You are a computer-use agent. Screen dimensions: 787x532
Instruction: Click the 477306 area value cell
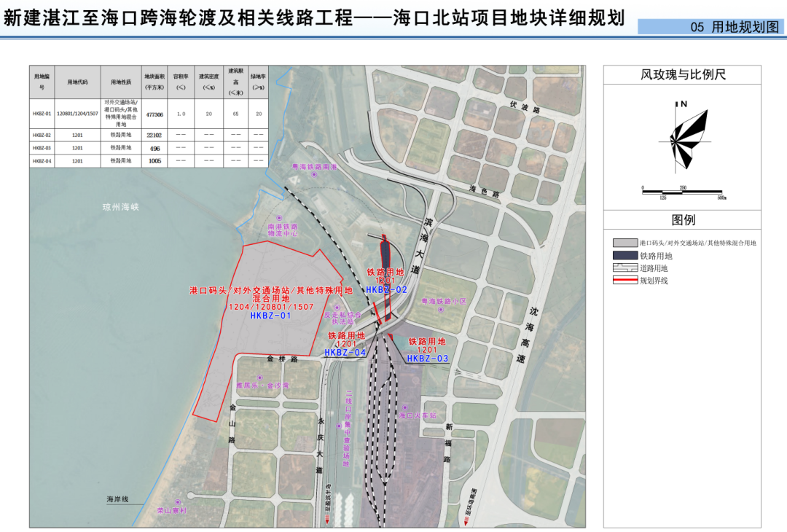(x=154, y=114)
